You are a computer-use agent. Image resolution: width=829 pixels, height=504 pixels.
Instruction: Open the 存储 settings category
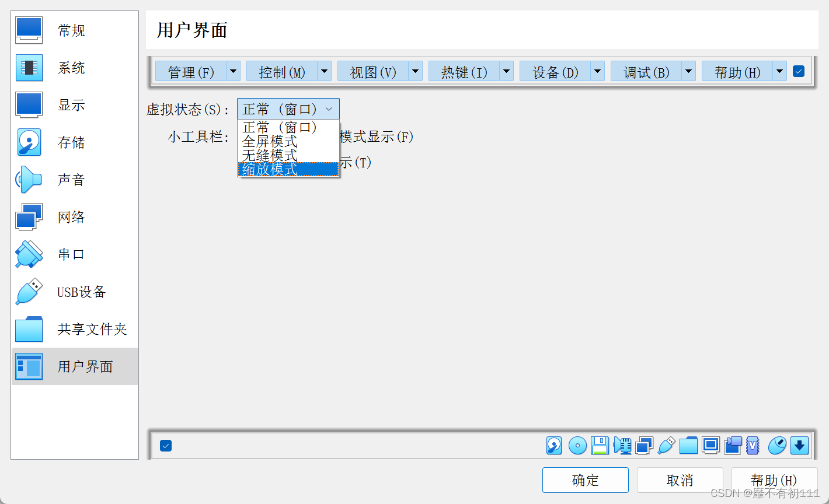75,142
